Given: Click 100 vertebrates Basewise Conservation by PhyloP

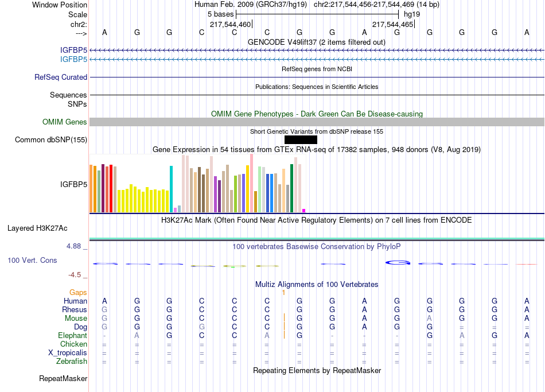Looking at the screenshot, I should [x=317, y=247].
